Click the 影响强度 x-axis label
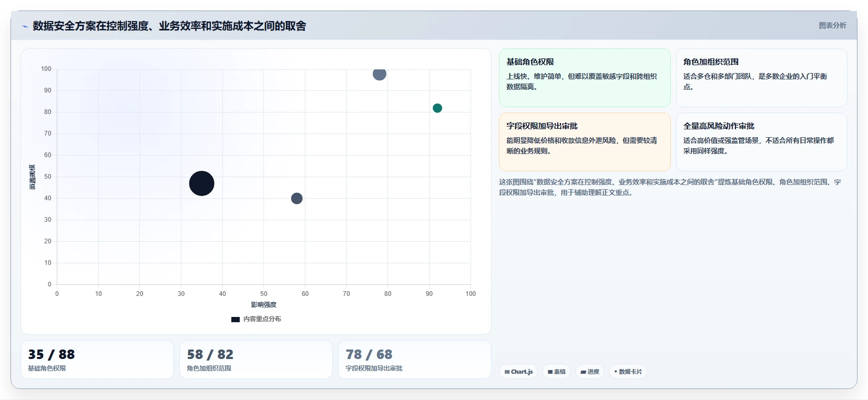The image size is (868, 400). click(x=263, y=305)
